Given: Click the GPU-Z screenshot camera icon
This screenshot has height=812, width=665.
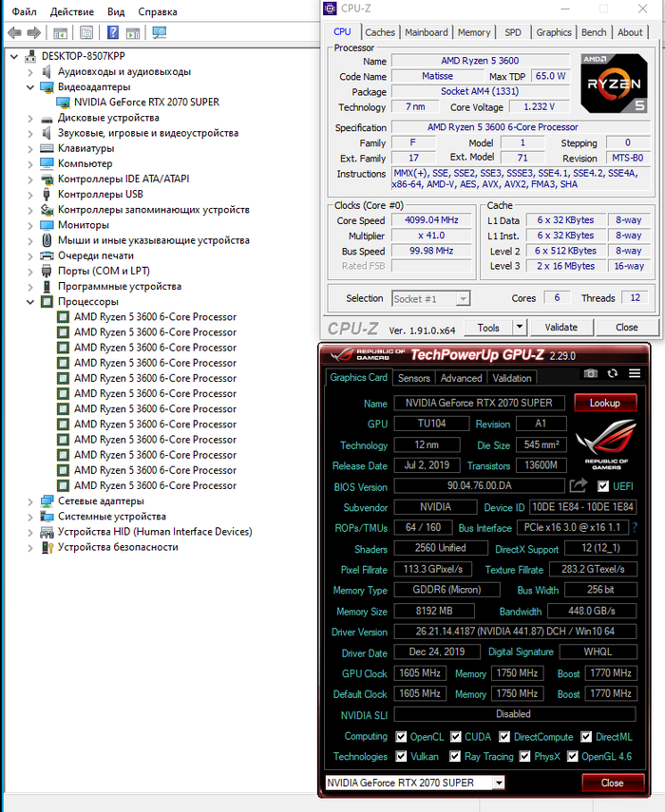Looking at the screenshot, I should click(591, 374).
